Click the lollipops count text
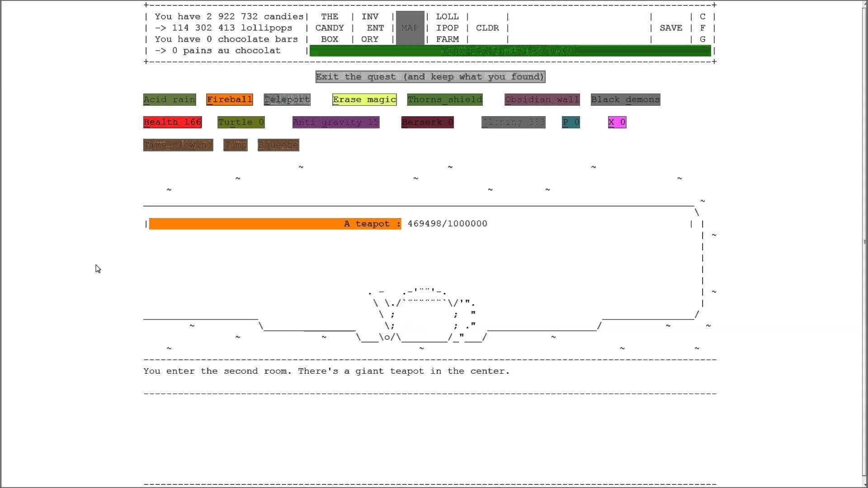This screenshot has width=868, height=488. (223, 28)
